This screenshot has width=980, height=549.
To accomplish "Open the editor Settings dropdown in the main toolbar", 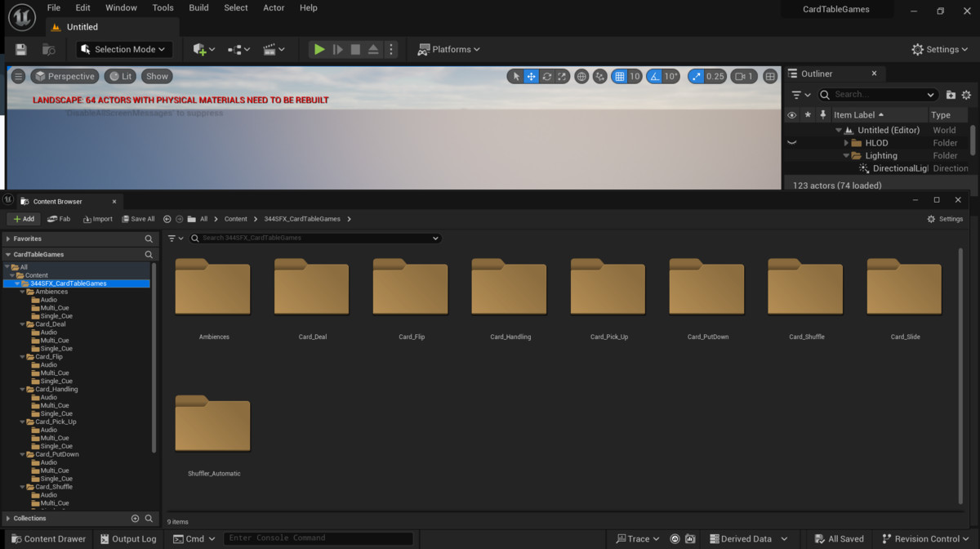I will coord(941,50).
